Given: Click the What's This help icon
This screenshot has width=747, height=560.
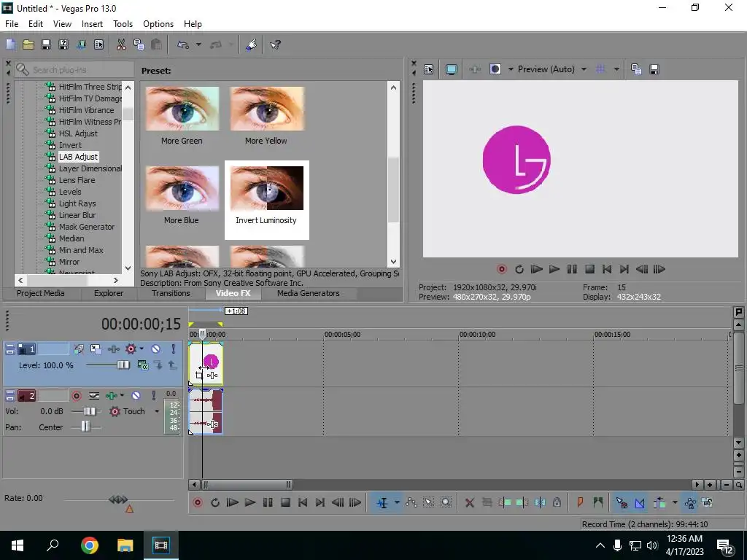Looking at the screenshot, I should (x=275, y=44).
